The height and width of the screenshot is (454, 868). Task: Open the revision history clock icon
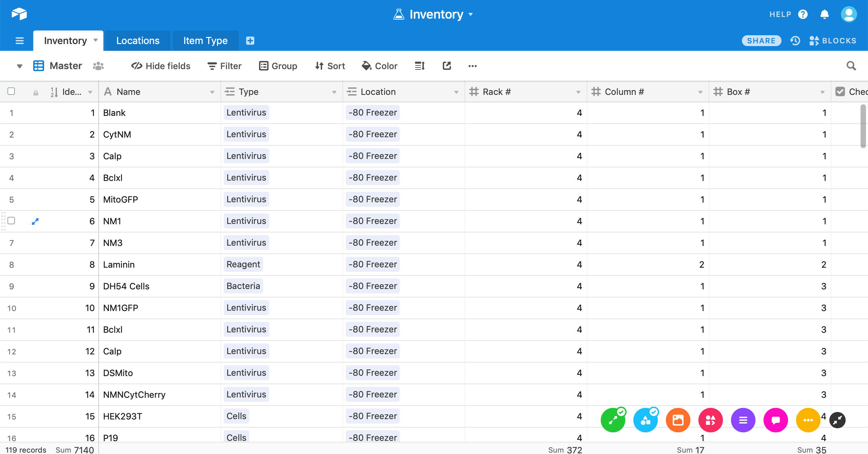point(795,41)
